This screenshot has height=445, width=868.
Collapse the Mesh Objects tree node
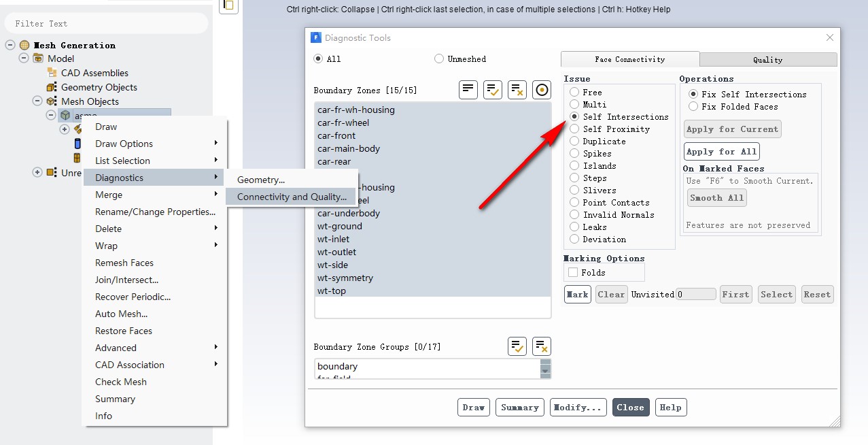tap(37, 101)
